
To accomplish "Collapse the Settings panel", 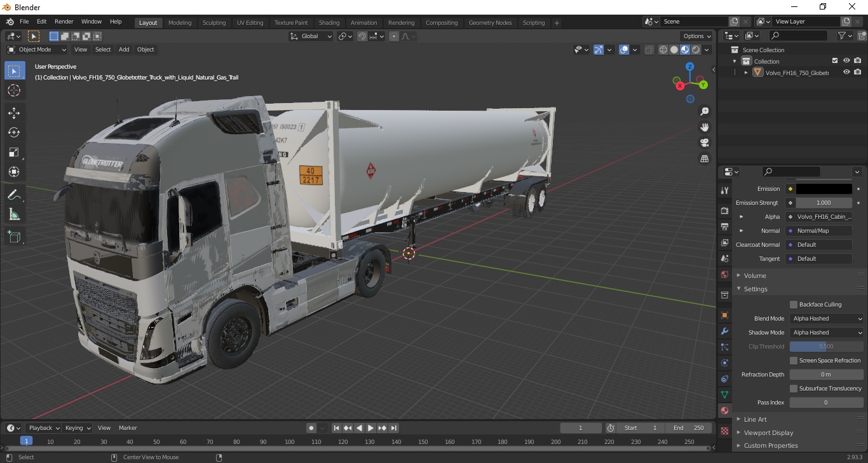I will tap(756, 289).
